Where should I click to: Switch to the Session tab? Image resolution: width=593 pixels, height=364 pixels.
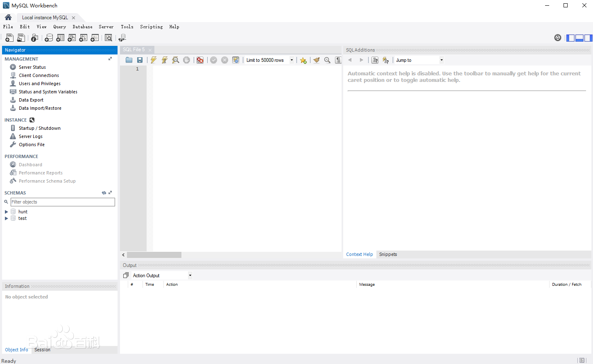point(43,350)
